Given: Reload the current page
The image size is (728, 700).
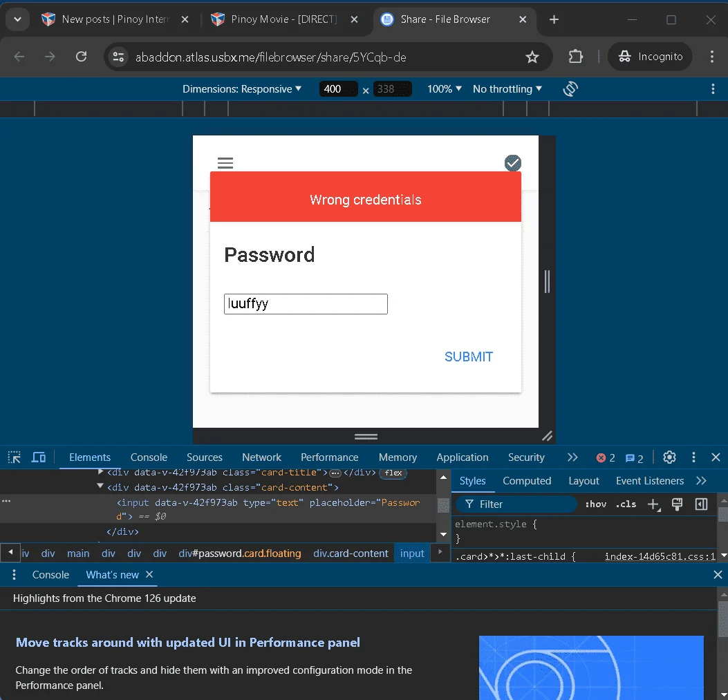Looking at the screenshot, I should click(82, 57).
